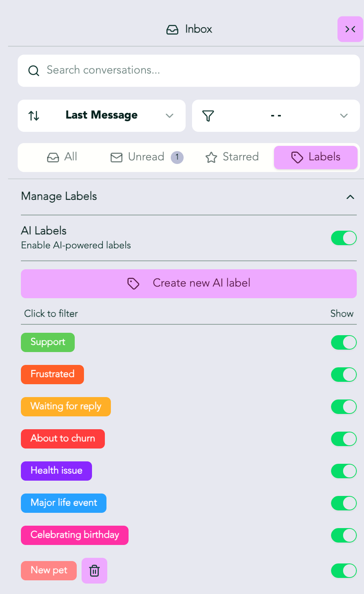Click the star icon on the Starred tab
364x594 pixels.
click(x=211, y=157)
